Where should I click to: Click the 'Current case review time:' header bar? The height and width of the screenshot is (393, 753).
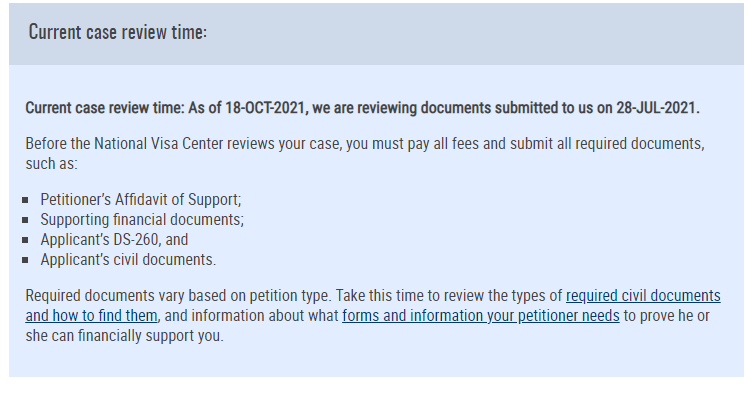(x=376, y=34)
